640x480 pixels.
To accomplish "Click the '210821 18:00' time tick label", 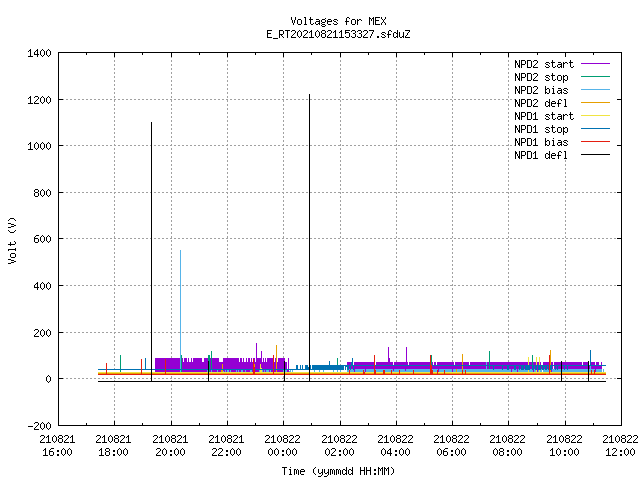I will click(114, 446).
